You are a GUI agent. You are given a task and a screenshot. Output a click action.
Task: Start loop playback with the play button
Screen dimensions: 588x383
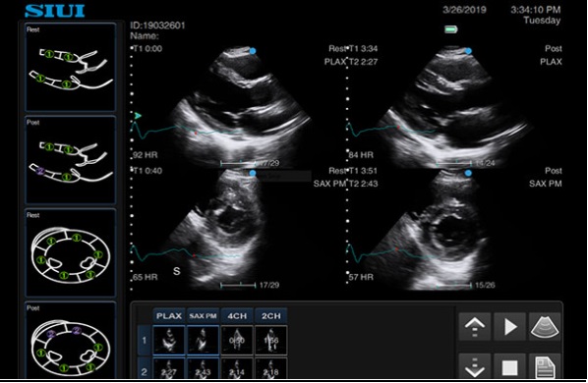click(x=509, y=326)
